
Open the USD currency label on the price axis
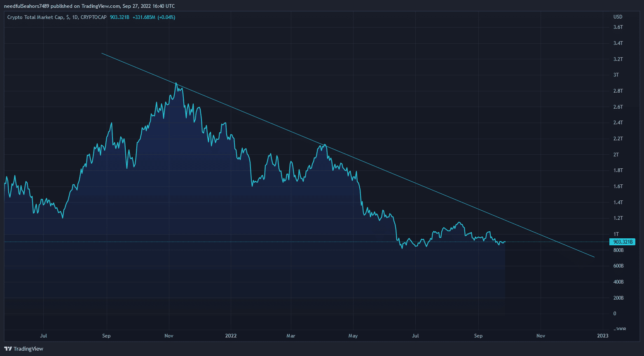pyautogui.click(x=618, y=17)
